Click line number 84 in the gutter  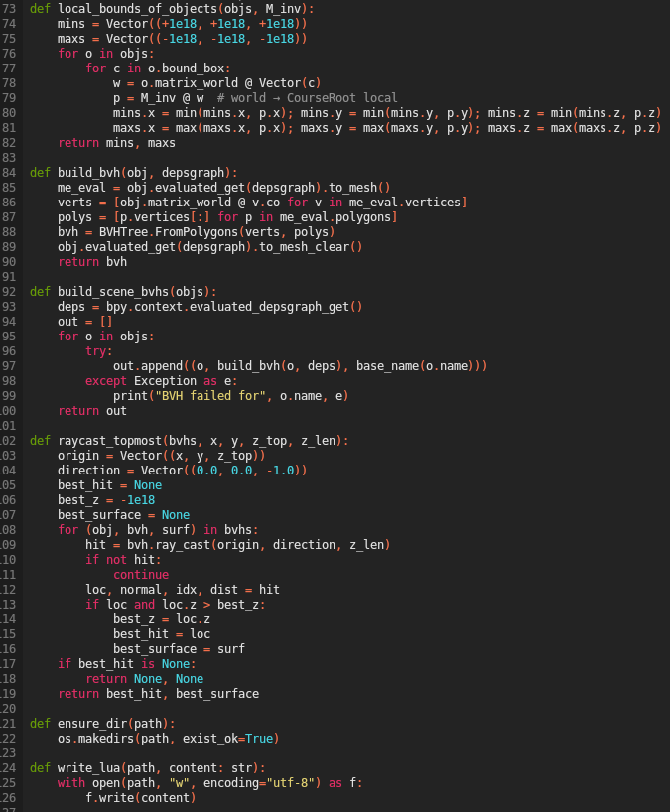(x=8, y=172)
